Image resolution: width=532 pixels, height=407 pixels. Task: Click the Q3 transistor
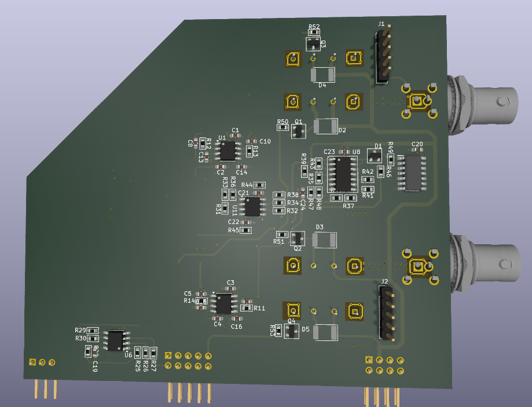[313, 43]
